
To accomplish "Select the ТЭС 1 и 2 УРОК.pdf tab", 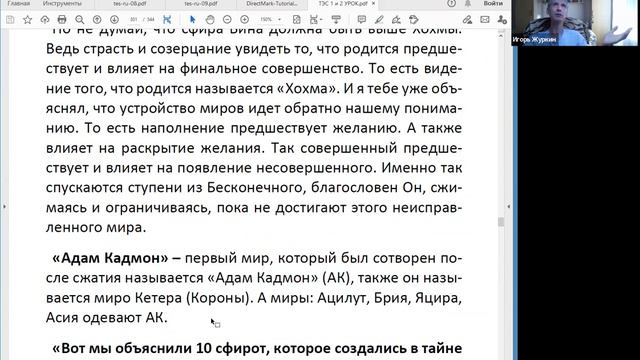I will 343,4.
